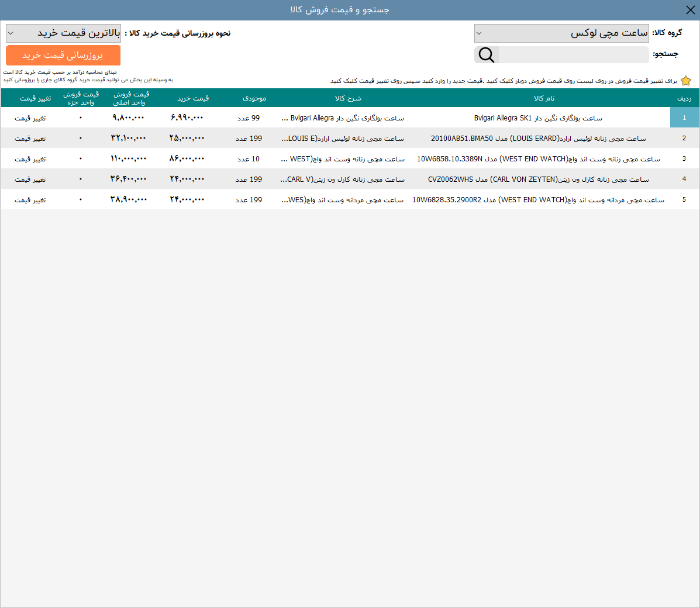Click product name WEST END WATCH 10W6858.10.3389N
Screen dimensions: 700x608
pyautogui.click(x=539, y=159)
